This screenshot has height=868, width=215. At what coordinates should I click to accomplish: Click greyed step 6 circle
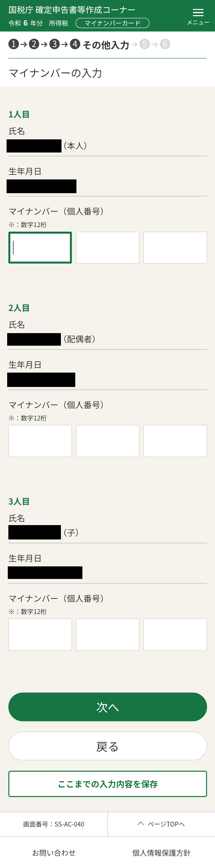[165, 44]
